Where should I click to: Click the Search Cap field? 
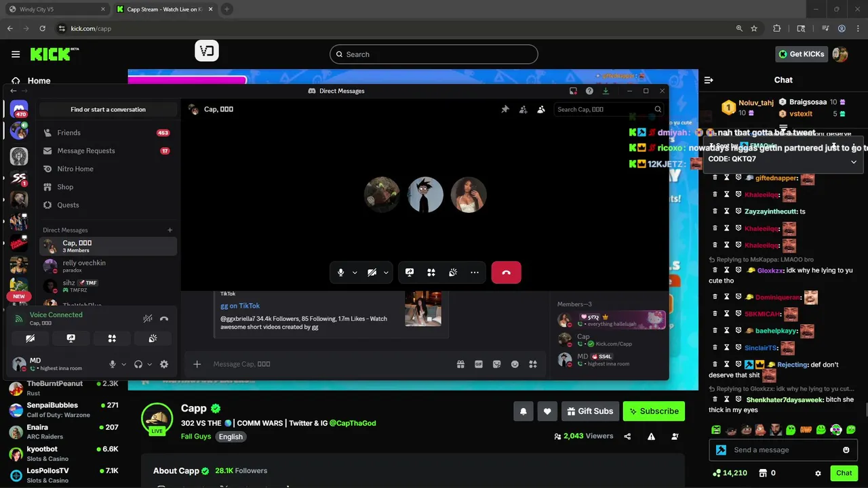tap(608, 109)
